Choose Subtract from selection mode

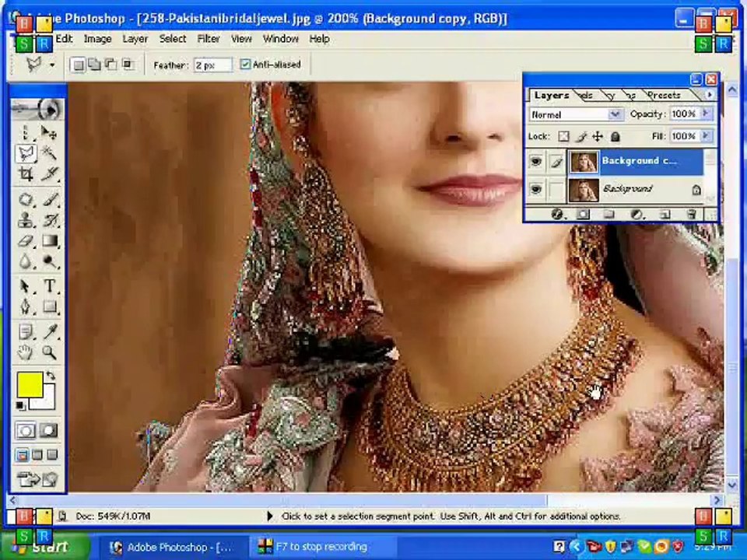click(x=111, y=65)
